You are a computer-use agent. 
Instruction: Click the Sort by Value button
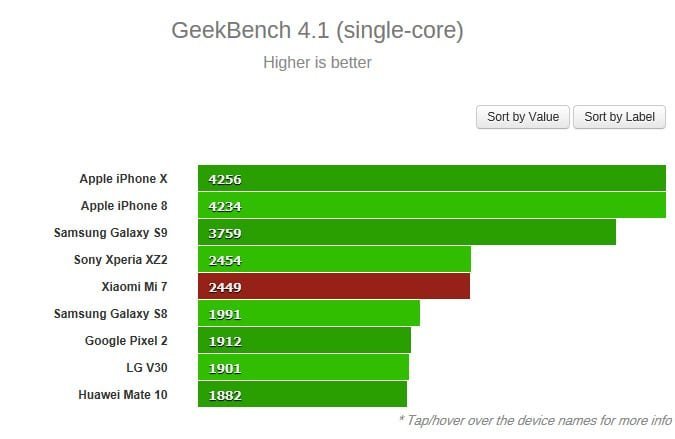(523, 117)
